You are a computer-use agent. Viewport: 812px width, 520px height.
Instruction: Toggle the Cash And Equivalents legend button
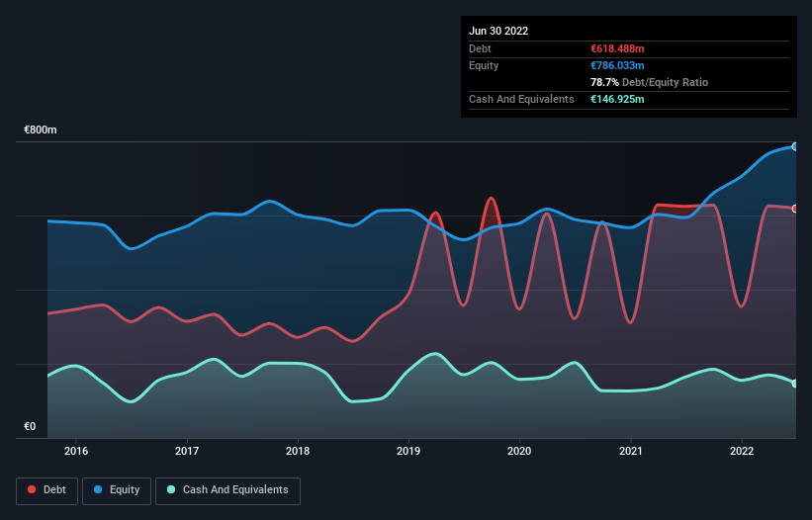tap(227, 490)
